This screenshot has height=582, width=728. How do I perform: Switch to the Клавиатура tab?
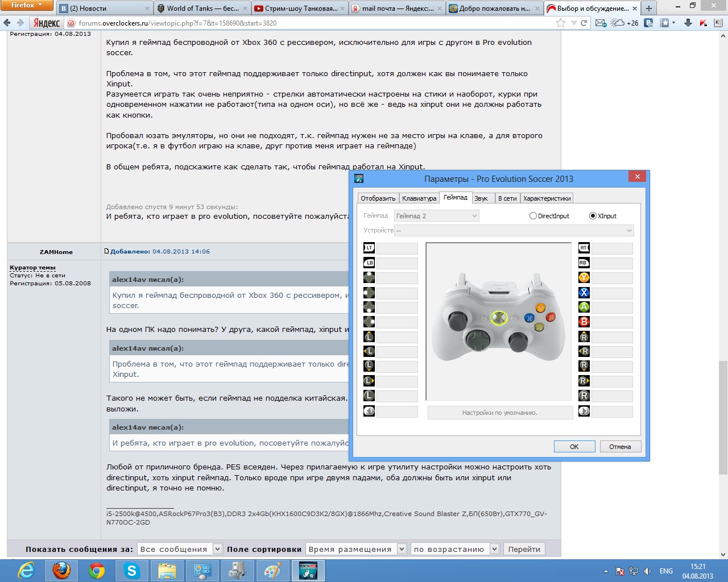[x=419, y=198]
